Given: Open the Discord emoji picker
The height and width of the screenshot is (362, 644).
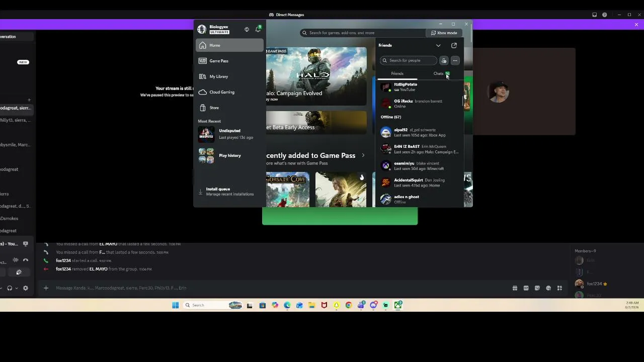Looking at the screenshot, I should 548,288.
